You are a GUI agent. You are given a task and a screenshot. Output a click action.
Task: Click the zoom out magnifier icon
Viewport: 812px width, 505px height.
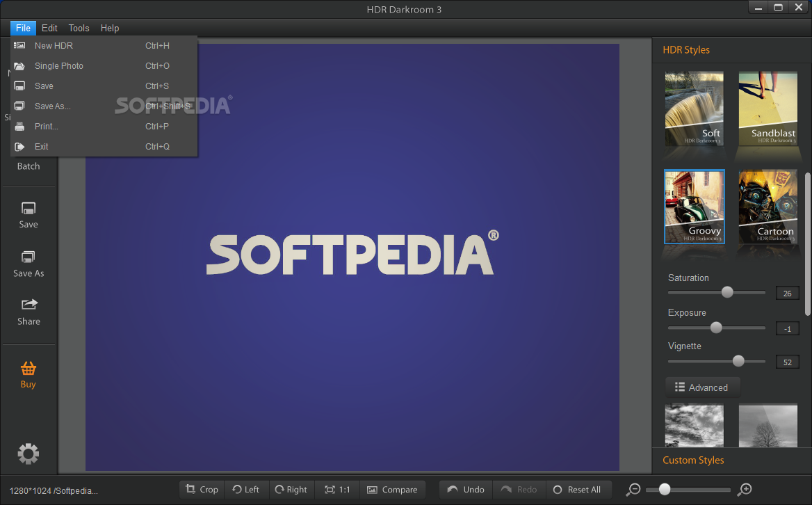[633, 490]
